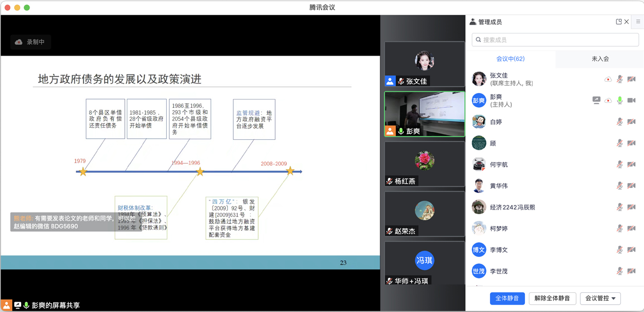Open the 会议管控 dropdown menu

pyautogui.click(x=600, y=298)
